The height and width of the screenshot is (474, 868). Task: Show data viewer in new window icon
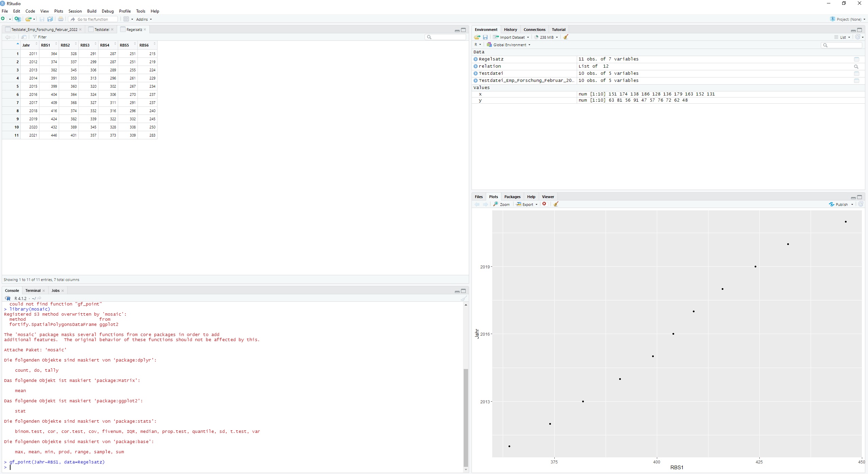23,37
